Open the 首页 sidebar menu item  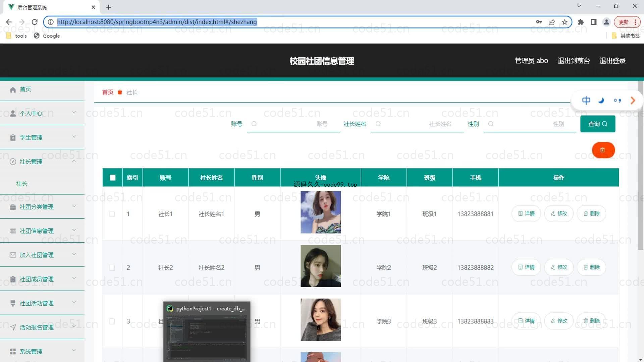42,89
